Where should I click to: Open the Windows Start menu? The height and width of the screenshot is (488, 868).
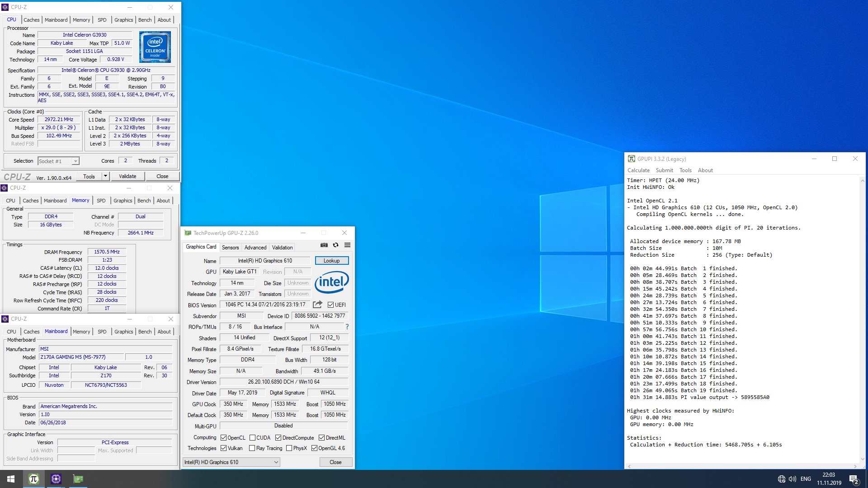click(11, 479)
